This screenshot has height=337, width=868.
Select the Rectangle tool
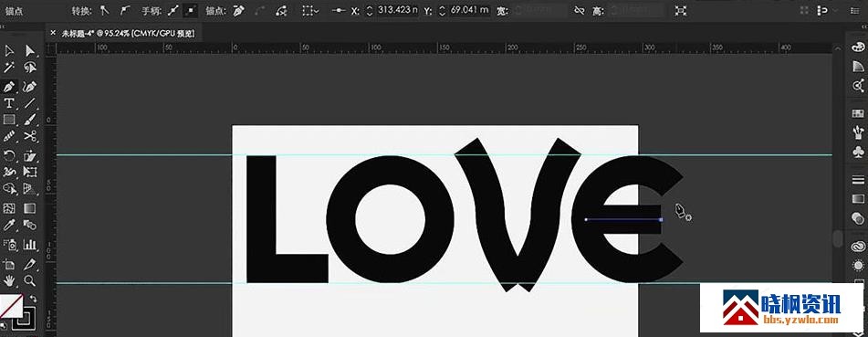(9, 120)
